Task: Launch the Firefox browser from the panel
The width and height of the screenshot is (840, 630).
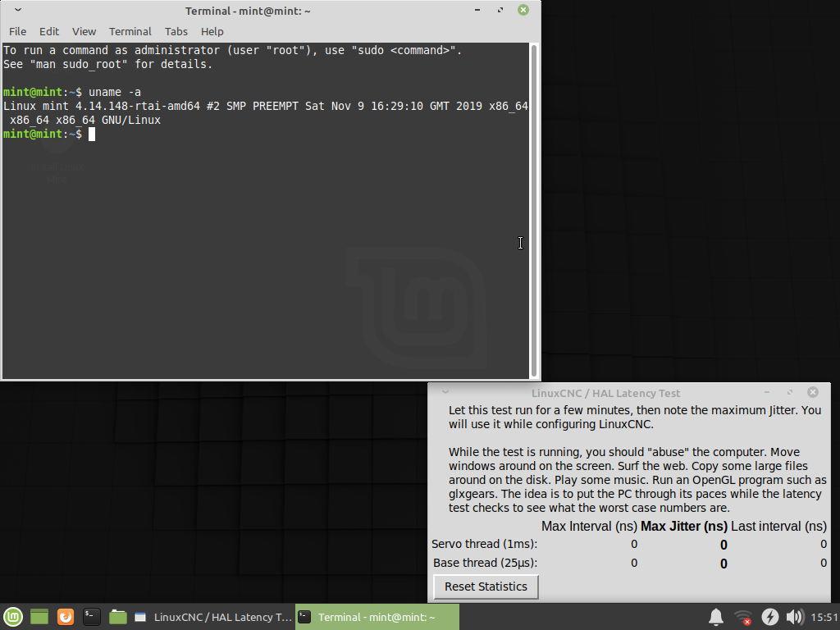Action: tap(66, 617)
